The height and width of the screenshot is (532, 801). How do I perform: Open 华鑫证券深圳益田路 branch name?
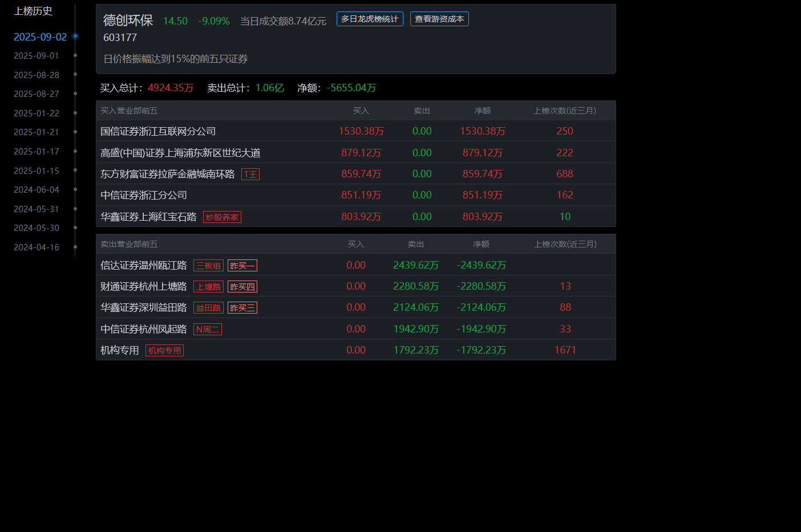[x=144, y=307]
